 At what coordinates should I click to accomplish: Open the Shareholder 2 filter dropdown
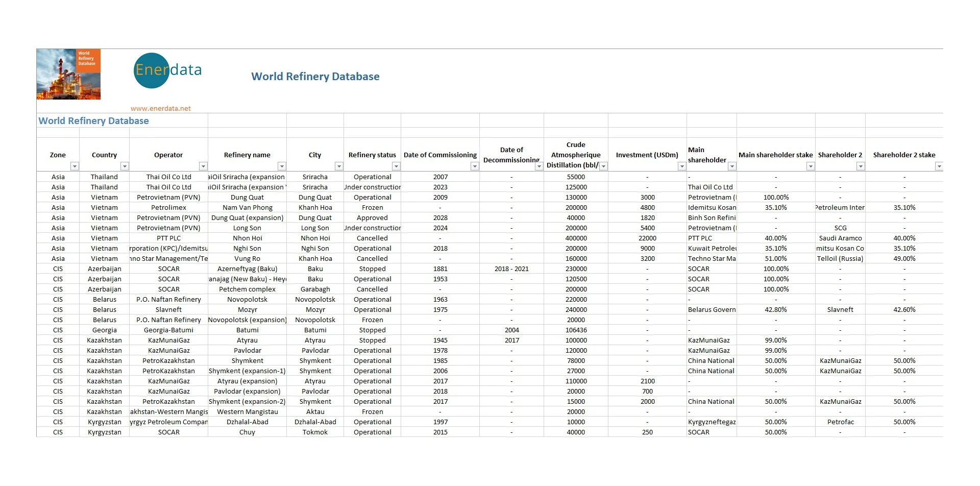[x=861, y=166]
